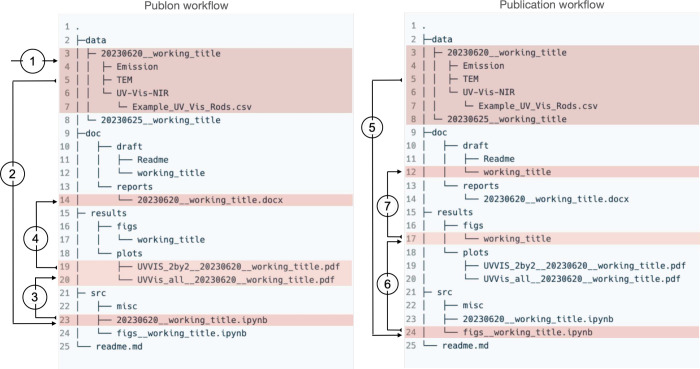Select 20230625__working_title folder in Publication workflow
Image resolution: width=700 pixels, height=369 pixels.
tap(507, 119)
